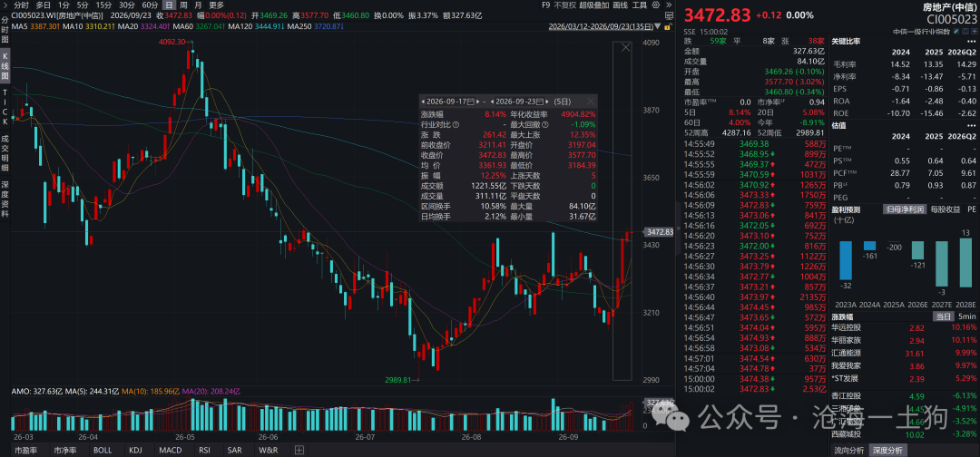
Task: Click the pencil edit icon beside 中信一级行业指数
Action: (956, 31)
